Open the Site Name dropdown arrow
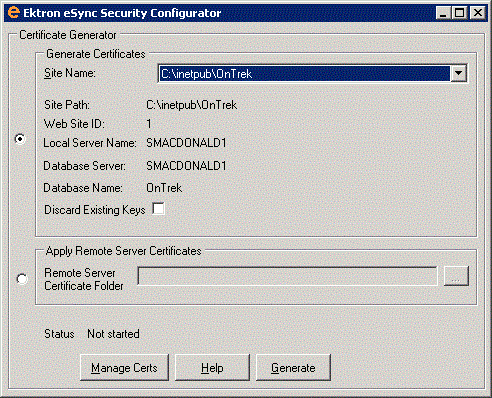 pos(458,73)
